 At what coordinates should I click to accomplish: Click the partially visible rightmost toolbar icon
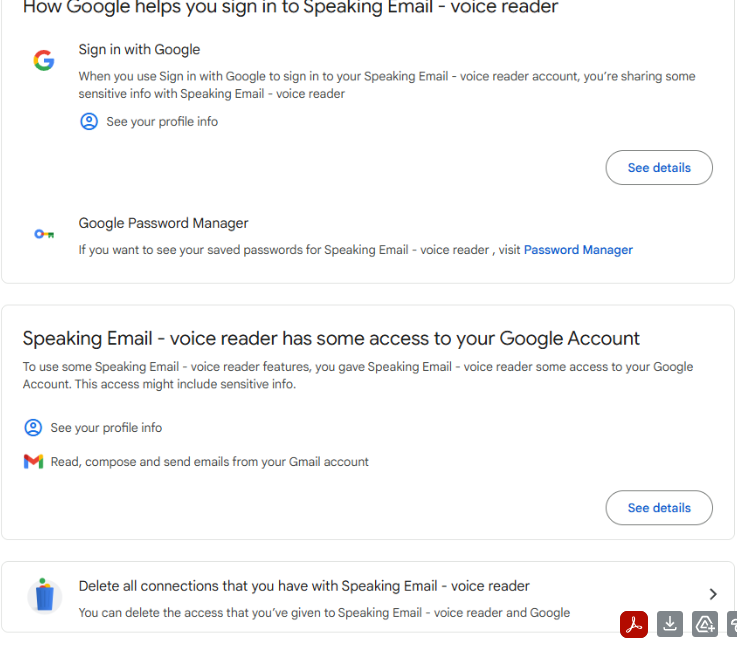point(736,624)
